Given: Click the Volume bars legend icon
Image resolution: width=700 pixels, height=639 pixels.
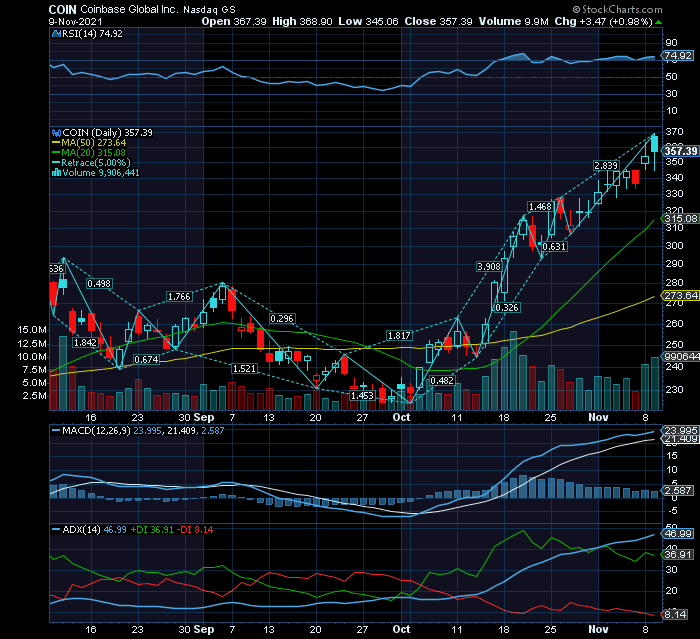Looking at the screenshot, I should (x=57, y=172).
